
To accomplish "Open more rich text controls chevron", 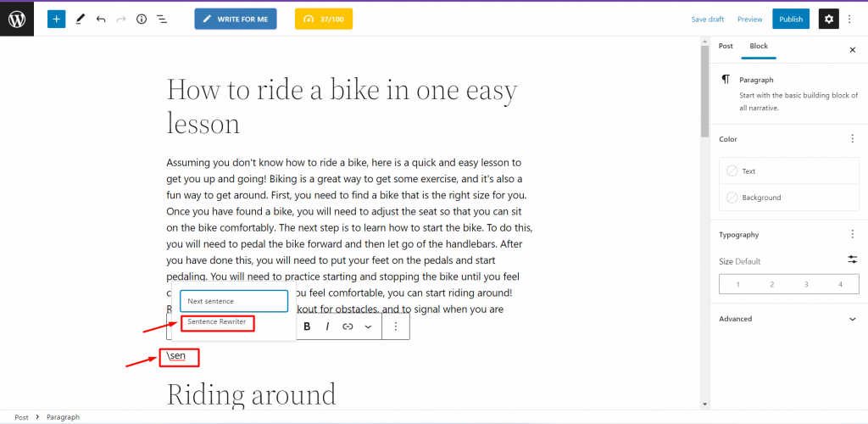I will tap(368, 326).
